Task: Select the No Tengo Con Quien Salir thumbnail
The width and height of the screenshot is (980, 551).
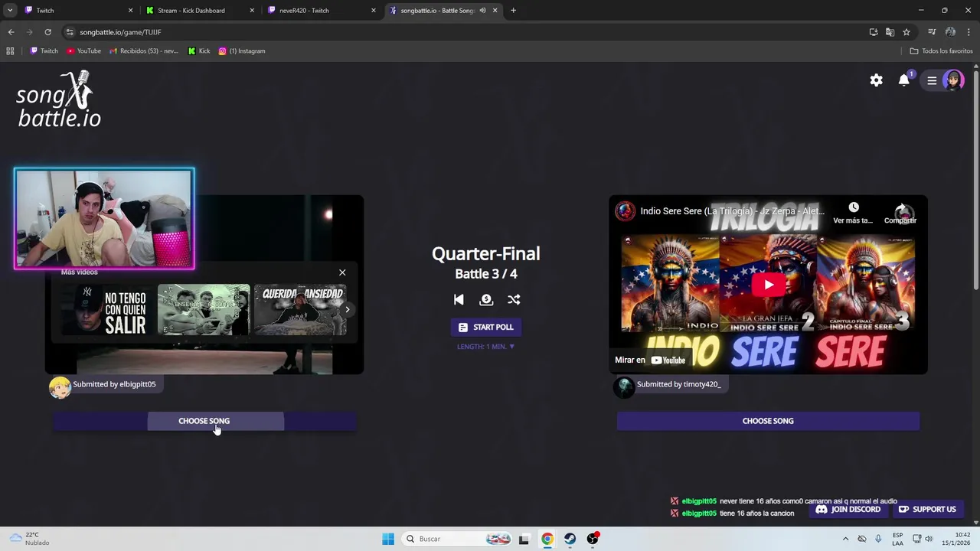Action: point(108,310)
